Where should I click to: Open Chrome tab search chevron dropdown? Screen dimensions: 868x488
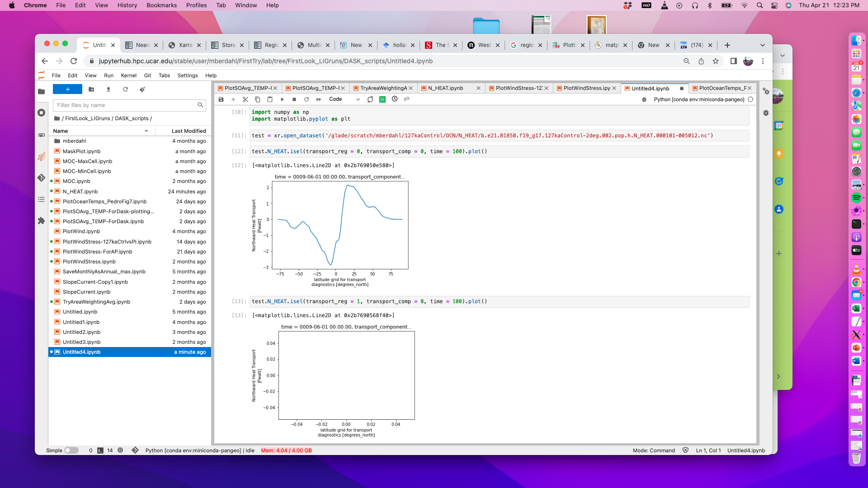[x=763, y=45]
